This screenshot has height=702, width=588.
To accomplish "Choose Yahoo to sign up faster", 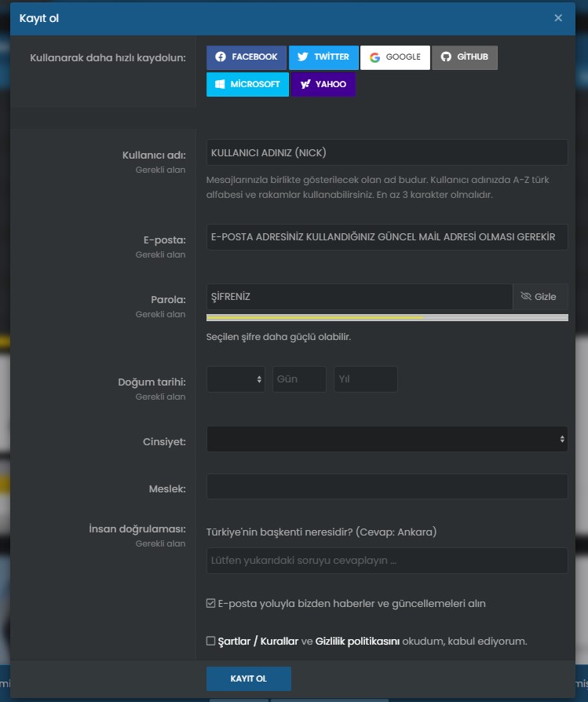I will click(323, 84).
